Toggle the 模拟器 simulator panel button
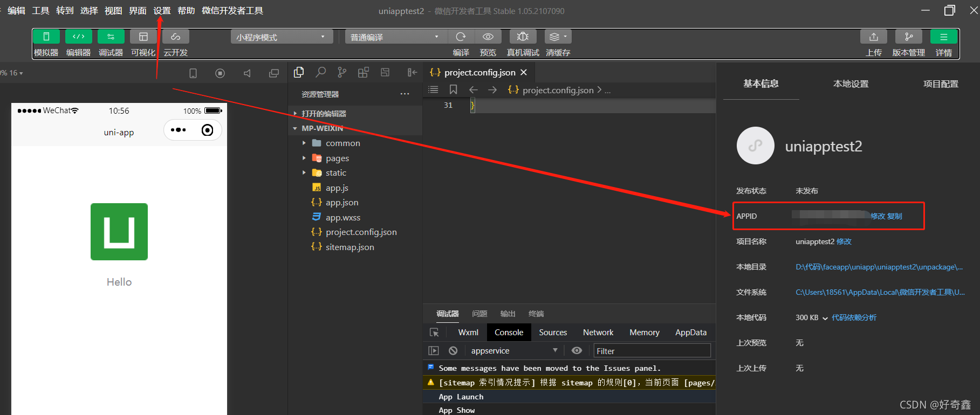 (46, 37)
